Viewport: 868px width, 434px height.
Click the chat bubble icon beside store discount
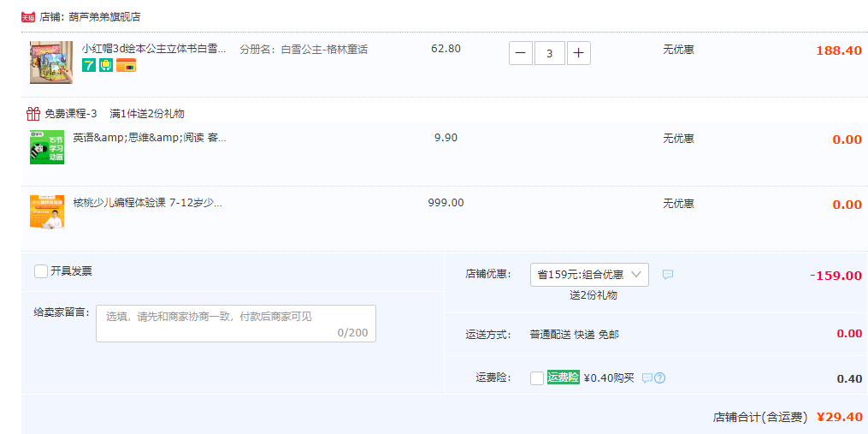click(668, 275)
